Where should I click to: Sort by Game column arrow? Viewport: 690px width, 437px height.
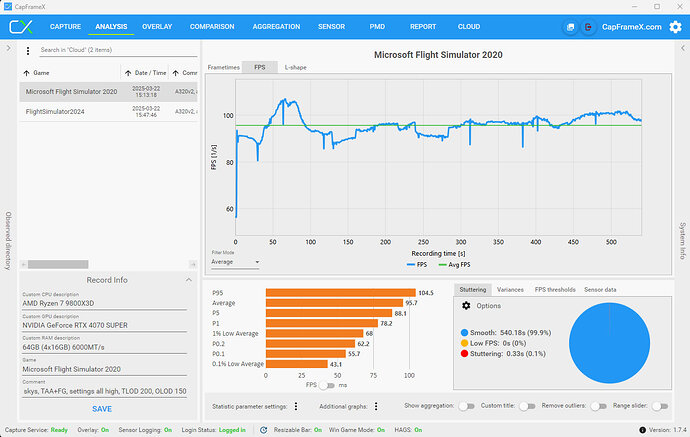(26, 73)
